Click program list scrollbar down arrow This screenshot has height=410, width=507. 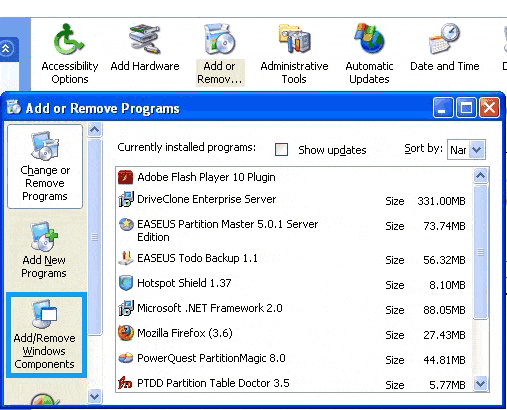480,383
